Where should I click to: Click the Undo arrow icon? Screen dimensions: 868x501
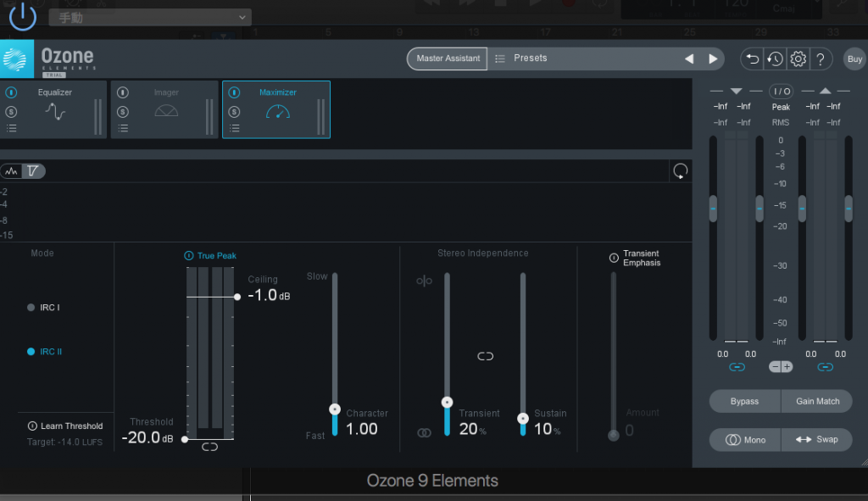coord(753,58)
